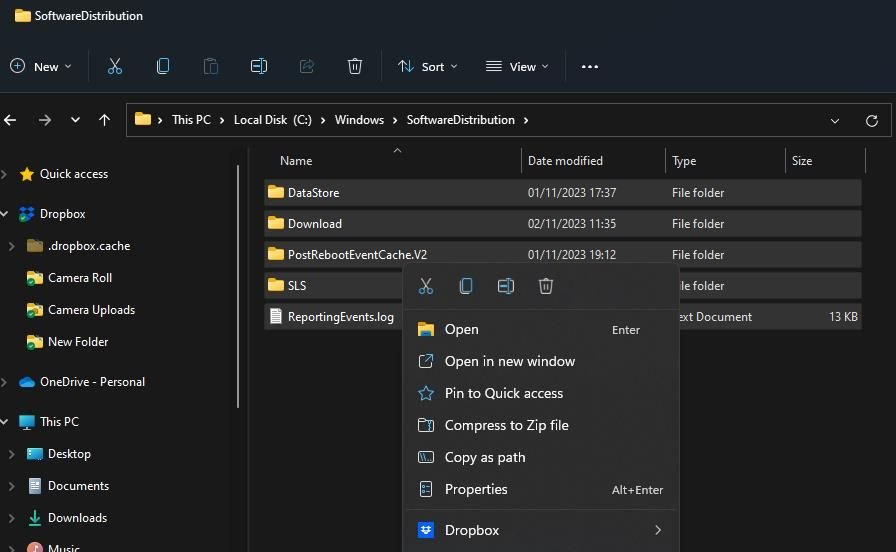Click the New button in the toolbar
896x552 pixels.
[41, 66]
